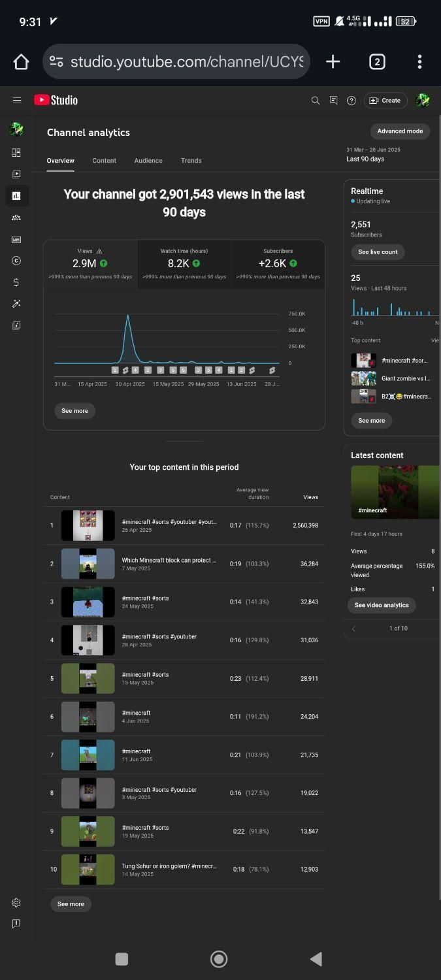Screen dimensions: 441x980
Task: Tap the browser home icon
Action: coord(21,61)
